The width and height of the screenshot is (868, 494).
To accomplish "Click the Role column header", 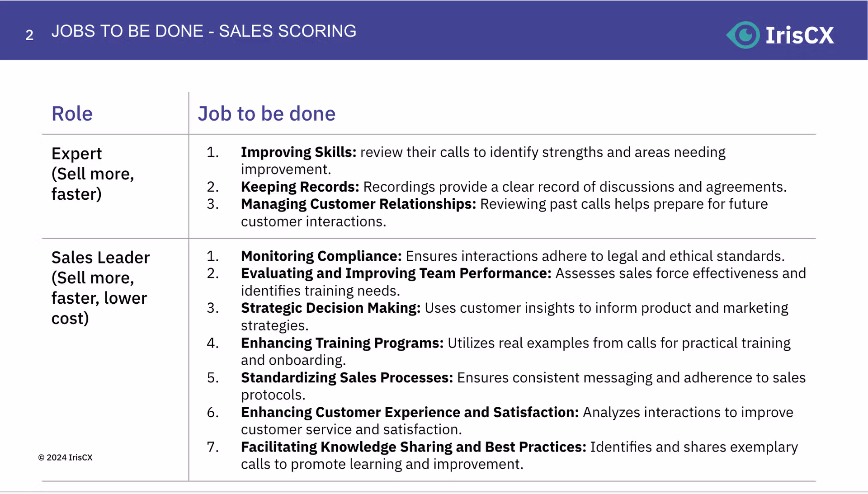I will click(x=72, y=113).
